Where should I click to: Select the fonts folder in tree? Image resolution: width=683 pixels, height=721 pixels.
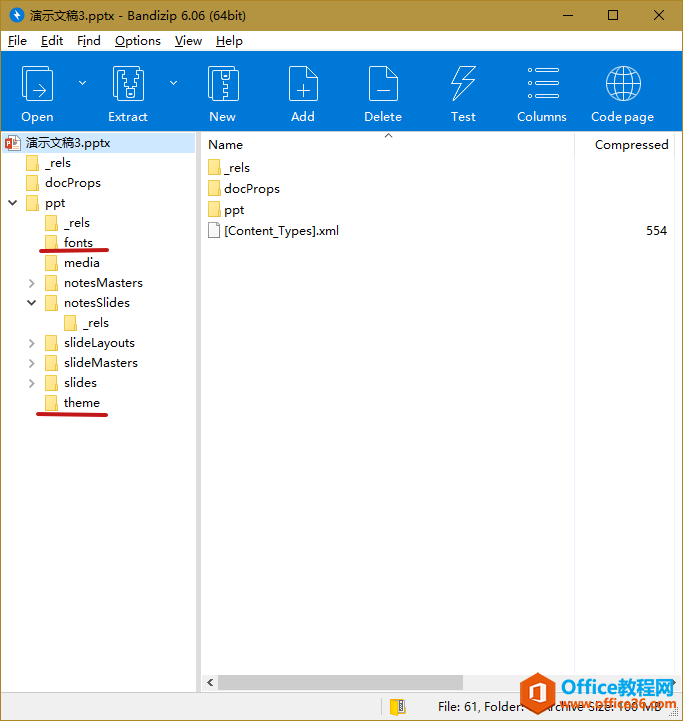(78, 243)
